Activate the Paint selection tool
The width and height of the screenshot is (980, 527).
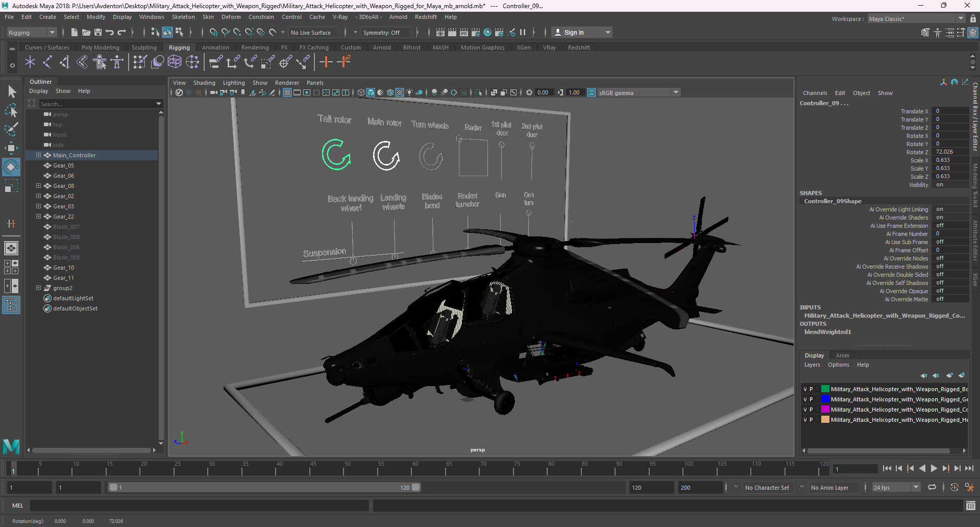click(11, 129)
